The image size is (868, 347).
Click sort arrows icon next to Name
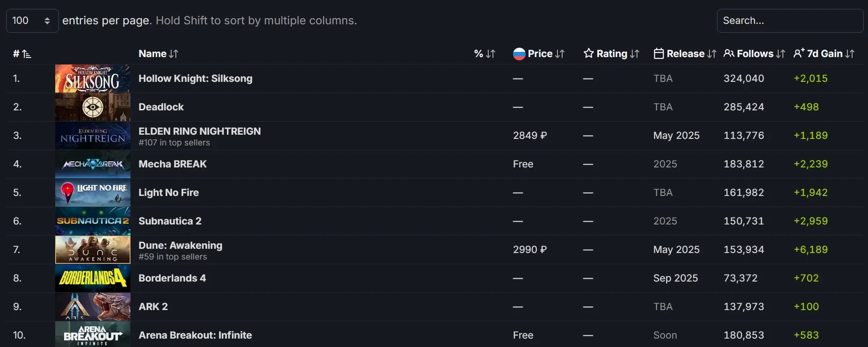tap(174, 54)
